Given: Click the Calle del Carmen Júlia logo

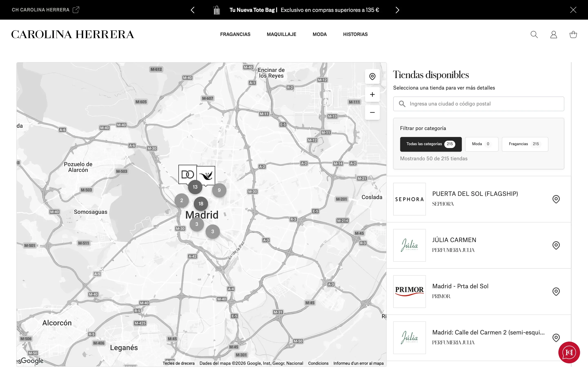Looking at the screenshot, I should (409, 338).
